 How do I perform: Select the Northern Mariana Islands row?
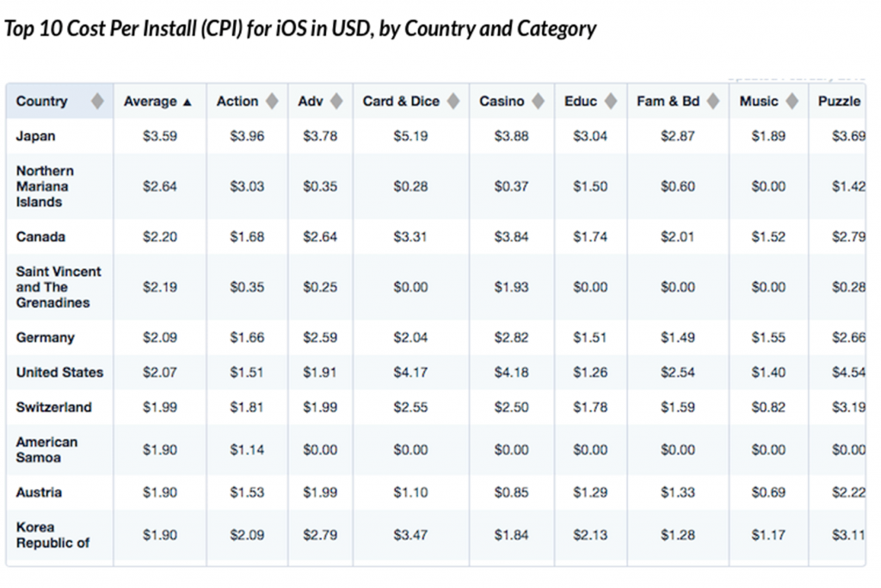436,187
